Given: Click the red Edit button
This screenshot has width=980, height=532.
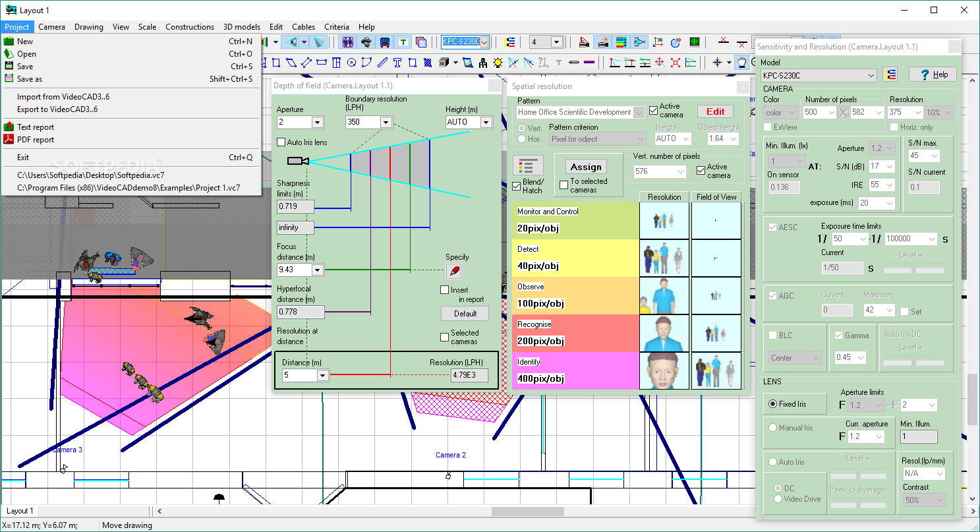Looking at the screenshot, I should [x=715, y=111].
